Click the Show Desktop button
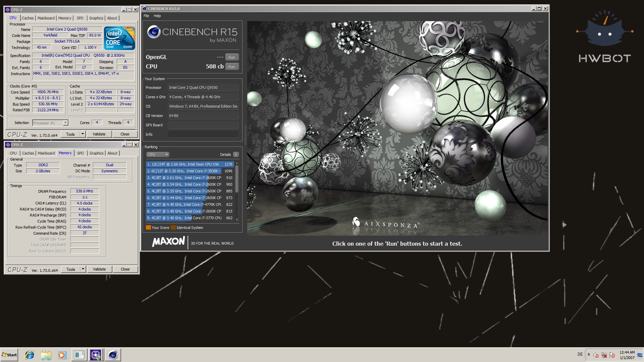644x362 pixels. [640, 355]
